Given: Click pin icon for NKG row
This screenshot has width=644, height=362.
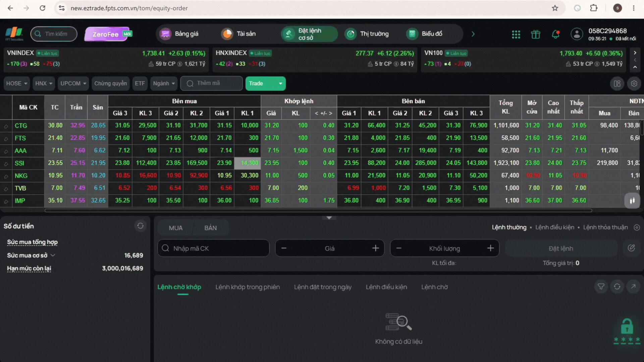Looking at the screenshot, I should (6, 176).
